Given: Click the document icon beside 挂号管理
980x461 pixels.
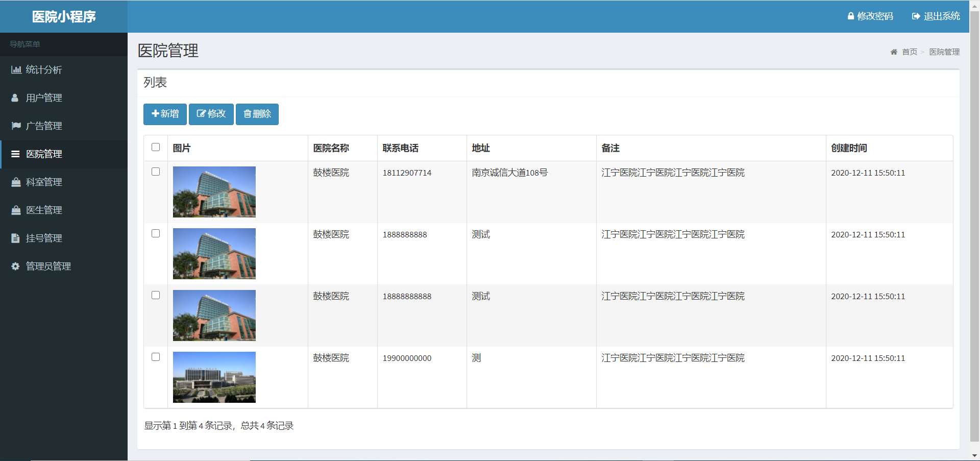Looking at the screenshot, I should (15, 238).
